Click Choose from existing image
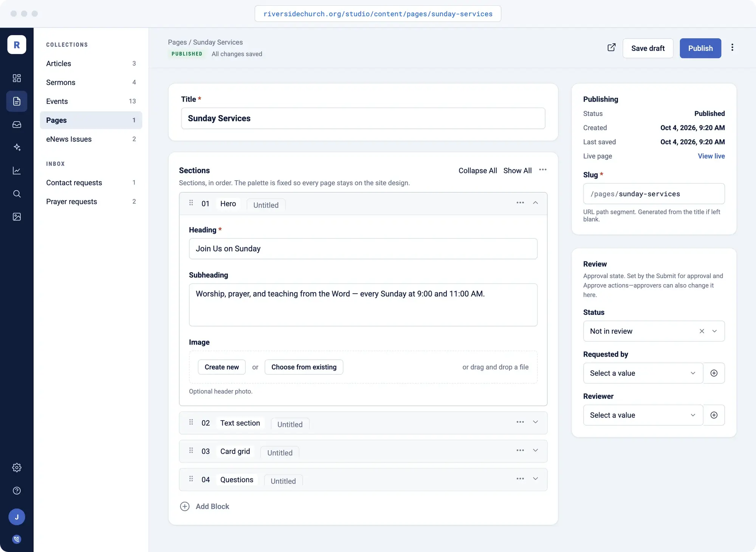 304,367
